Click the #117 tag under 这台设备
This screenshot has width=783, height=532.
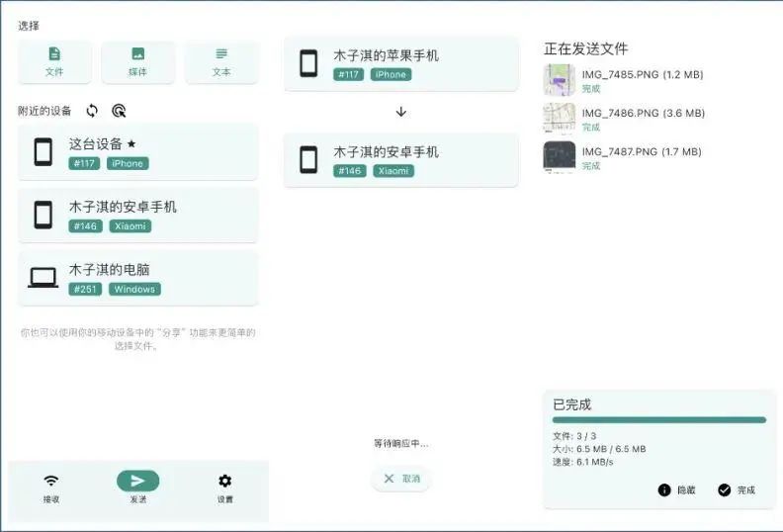tap(84, 163)
